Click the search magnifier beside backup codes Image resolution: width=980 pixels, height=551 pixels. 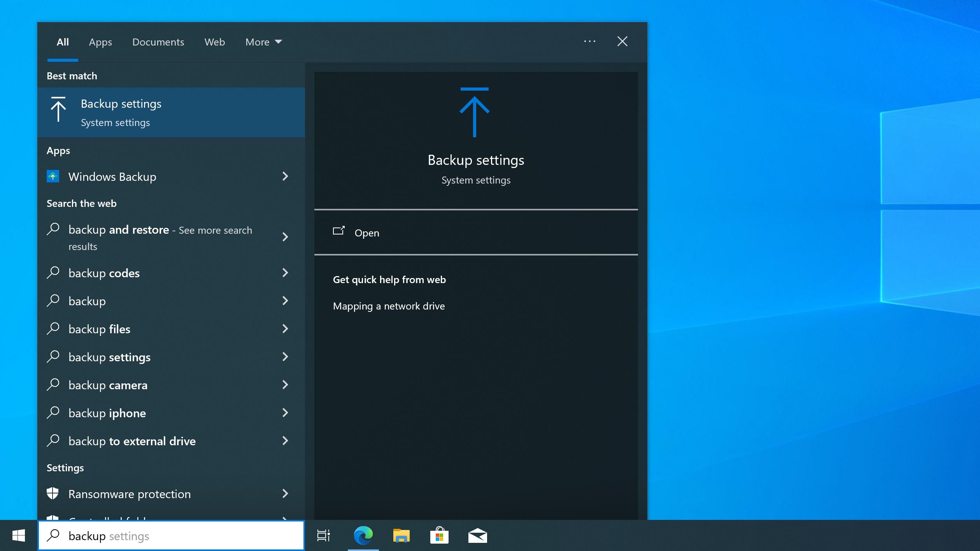(54, 273)
